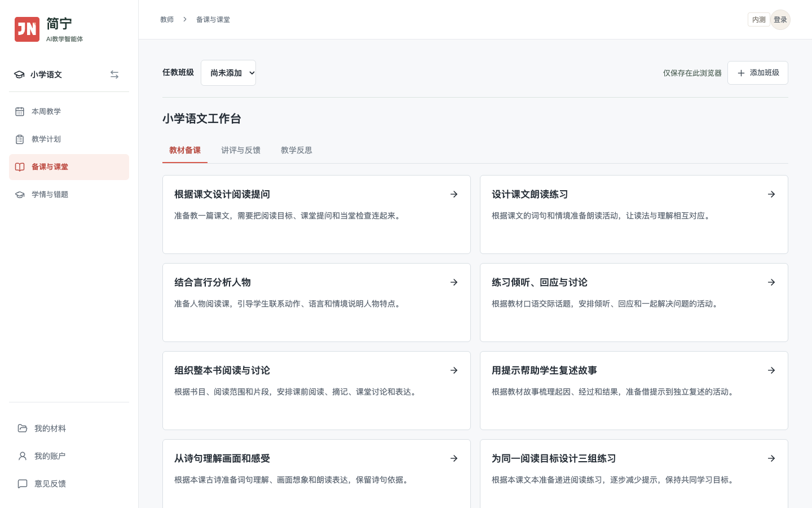Click the 从诗句理解画面和感受 card title
This screenshot has height=508, width=812.
[222, 458]
